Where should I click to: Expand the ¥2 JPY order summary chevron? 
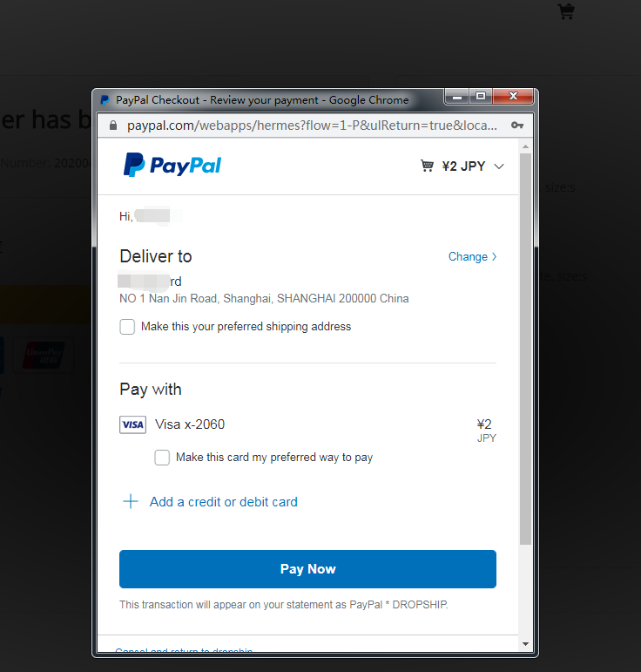click(499, 166)
